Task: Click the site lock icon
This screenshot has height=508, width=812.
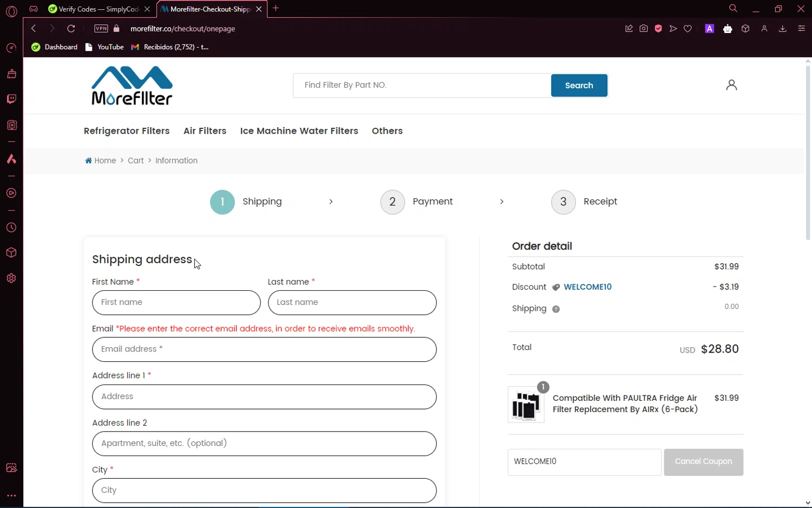Action: coord(116,29)
